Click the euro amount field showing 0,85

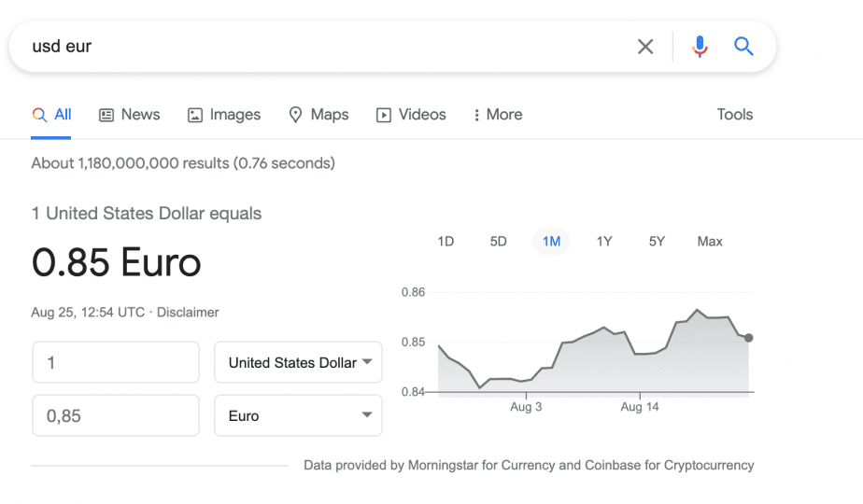pyautogui.click(x=116, y=415)
